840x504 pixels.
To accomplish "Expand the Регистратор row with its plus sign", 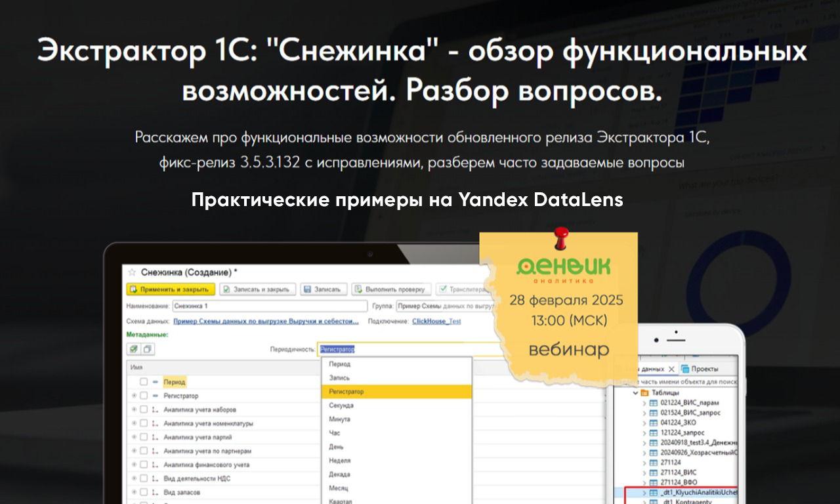I will coord(134,396).
